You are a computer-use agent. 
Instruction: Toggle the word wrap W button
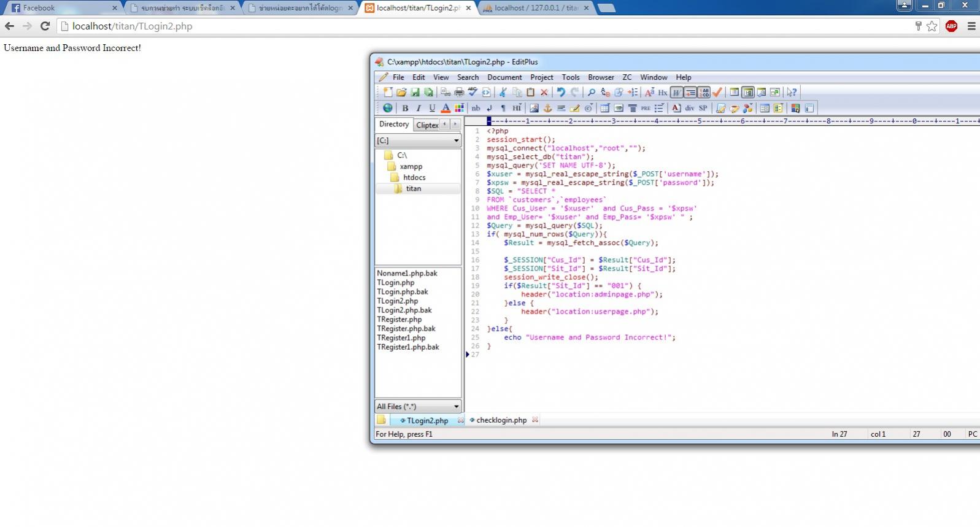pyautogui.click(x=676, y=92)
